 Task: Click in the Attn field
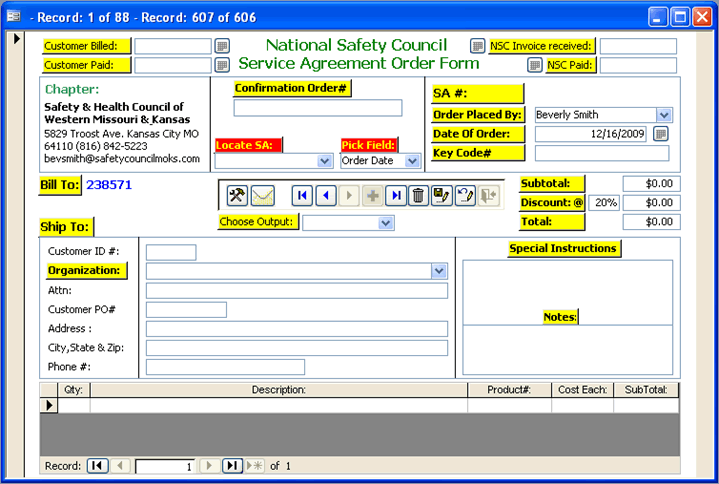click(297, 291)
